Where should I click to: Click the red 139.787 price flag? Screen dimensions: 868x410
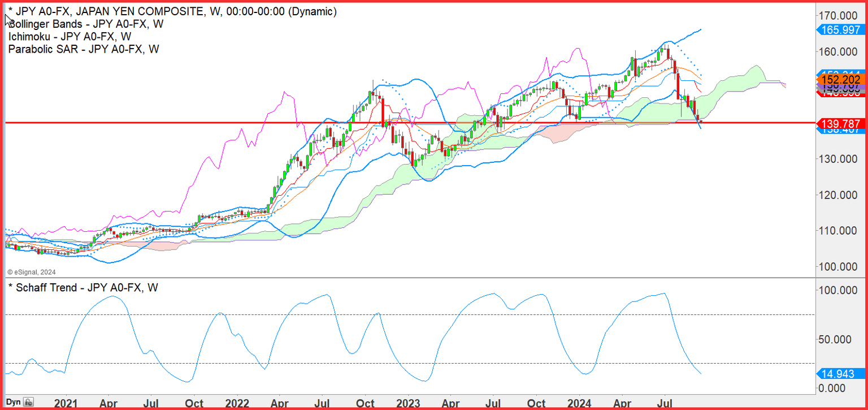tap(841, 123)
